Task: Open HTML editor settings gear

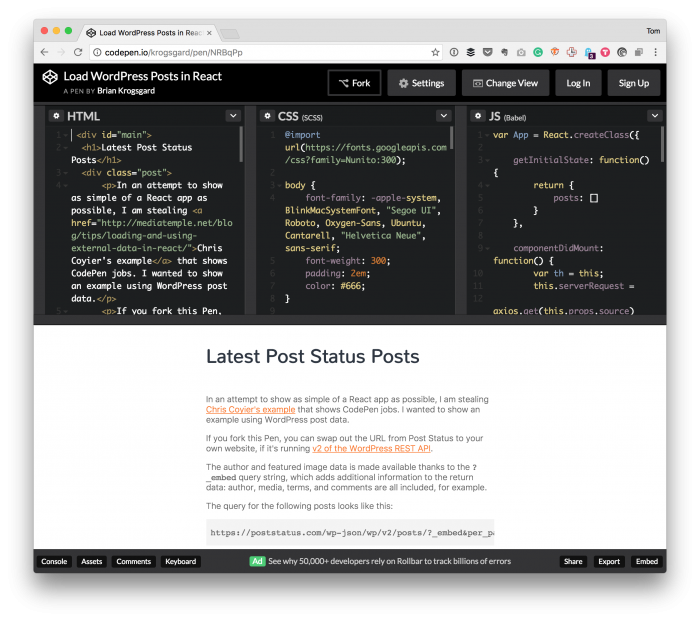Action: [56, 116]
